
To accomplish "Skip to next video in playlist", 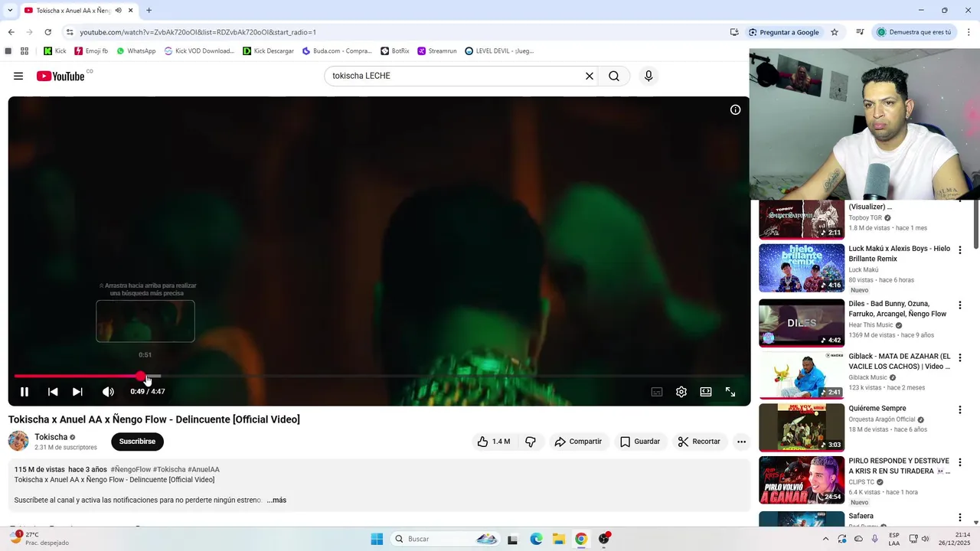I will pyautogui.click(x=77, y=392).
